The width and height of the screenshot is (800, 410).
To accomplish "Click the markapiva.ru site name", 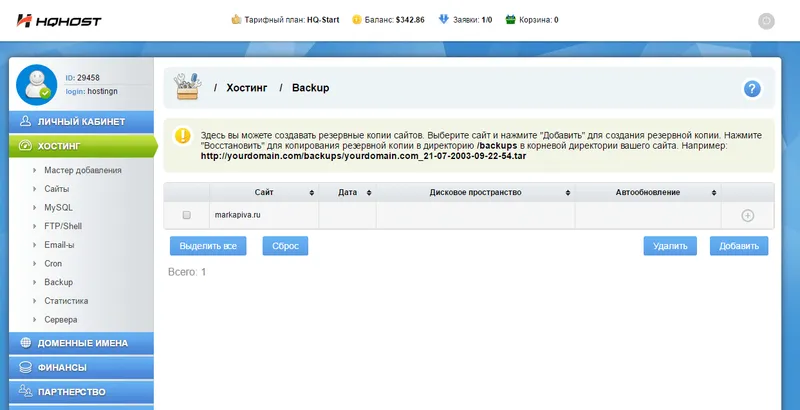I will (x=237, y=215).
